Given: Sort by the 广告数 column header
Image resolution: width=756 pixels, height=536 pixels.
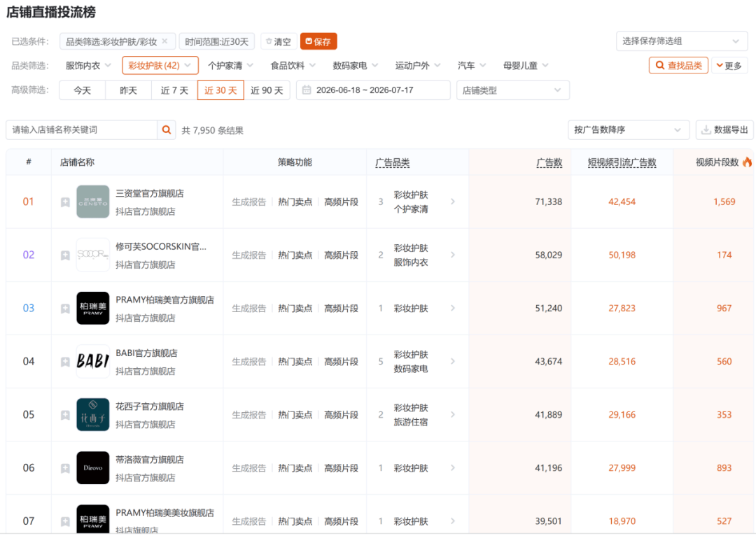Looking at the screenshot, I should click(549, 162).
